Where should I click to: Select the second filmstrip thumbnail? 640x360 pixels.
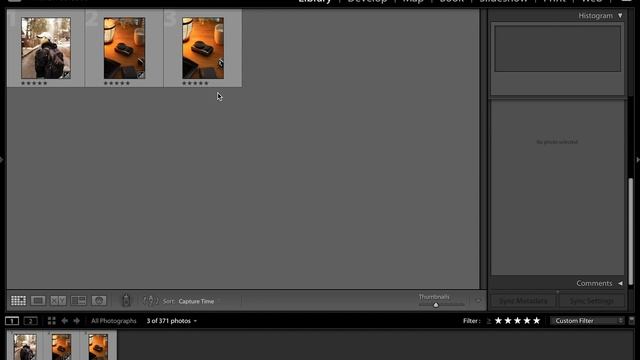point(61,347)
